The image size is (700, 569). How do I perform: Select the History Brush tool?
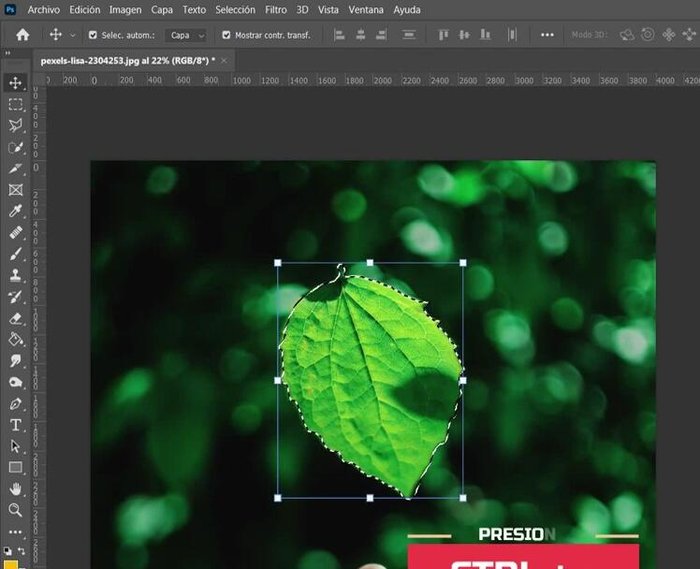(16, 297)
